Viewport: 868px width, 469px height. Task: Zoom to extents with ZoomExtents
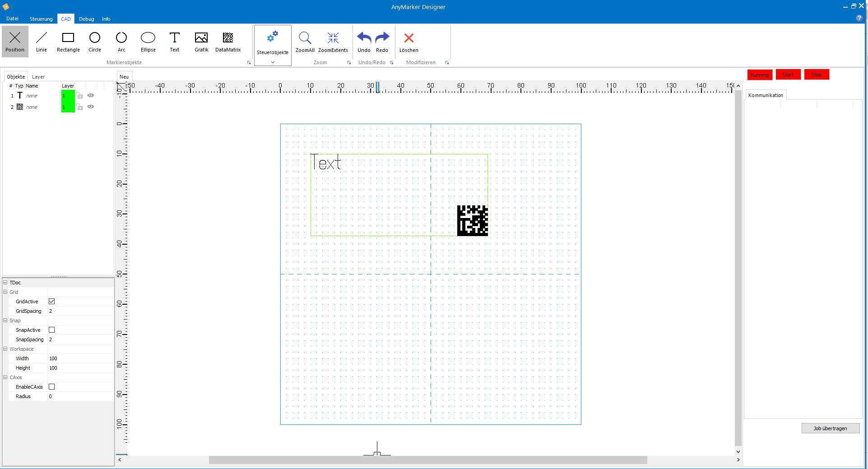click(x=333, y=42)
